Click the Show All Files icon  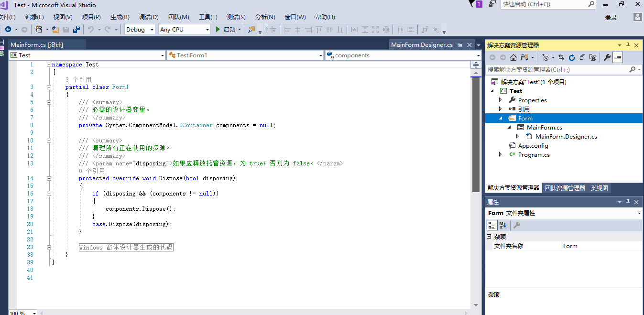(x=593, y=57)
